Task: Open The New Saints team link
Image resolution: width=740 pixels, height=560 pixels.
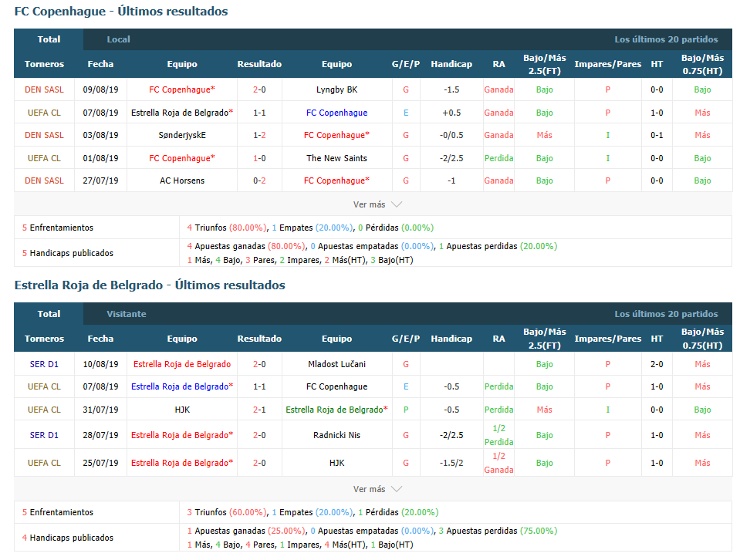Action: 337,158
